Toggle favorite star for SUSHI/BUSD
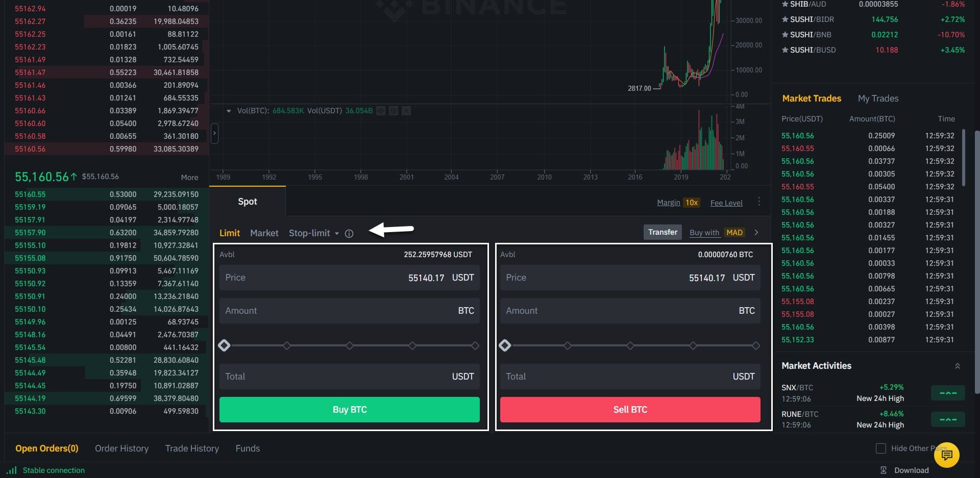Image resolution: width=980 pixels, height=478 pixels. pyautogui.click(x=785, y=50)
